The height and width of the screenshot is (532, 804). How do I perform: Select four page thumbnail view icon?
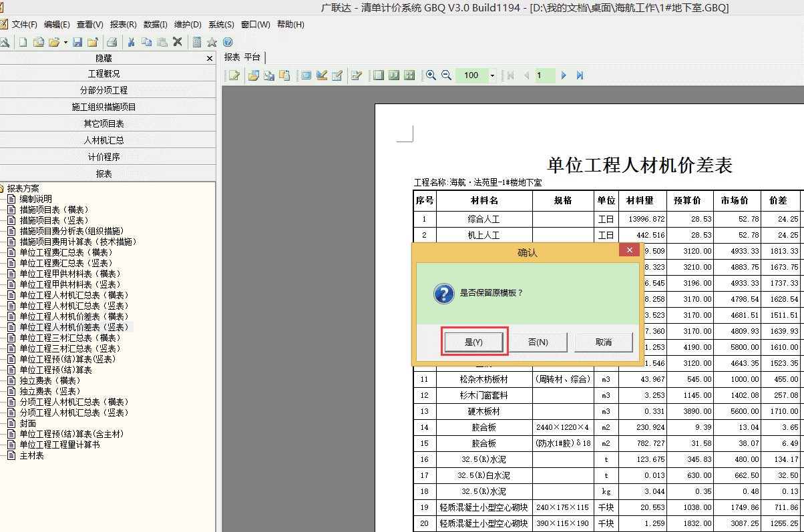(x=409, y=75)
